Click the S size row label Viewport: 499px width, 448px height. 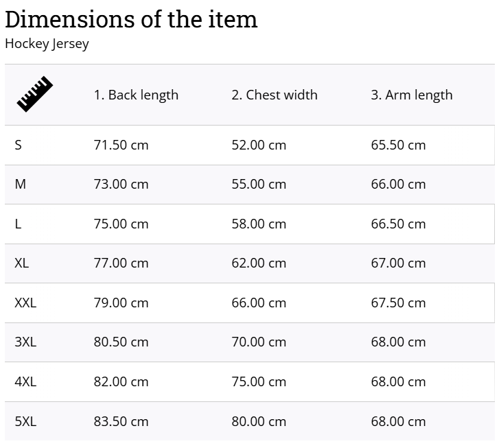(x=18, y=145)
